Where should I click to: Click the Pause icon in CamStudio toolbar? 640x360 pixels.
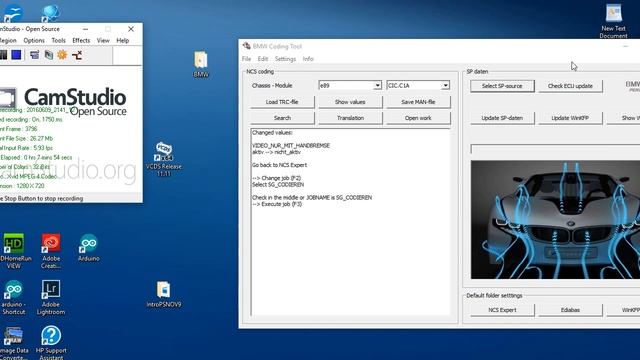tap(3, 55)
